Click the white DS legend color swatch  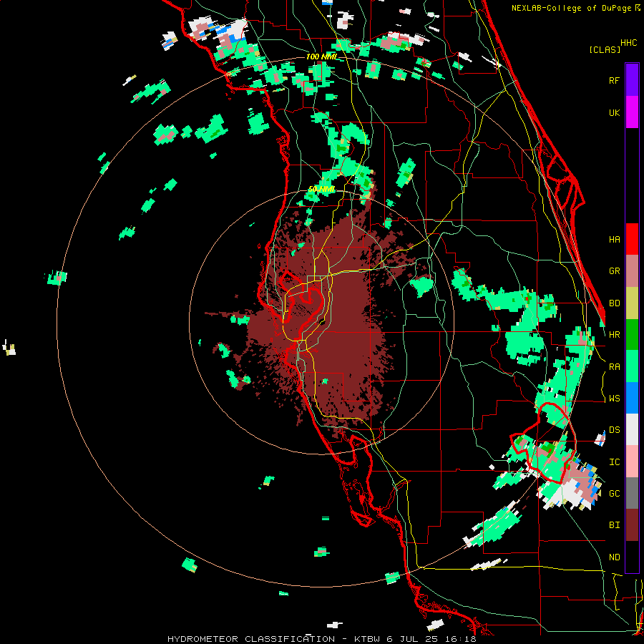coord(632,429)
